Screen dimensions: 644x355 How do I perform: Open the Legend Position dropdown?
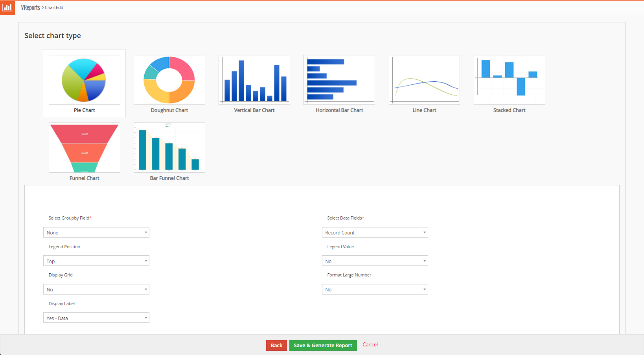[x=96, y=261]
